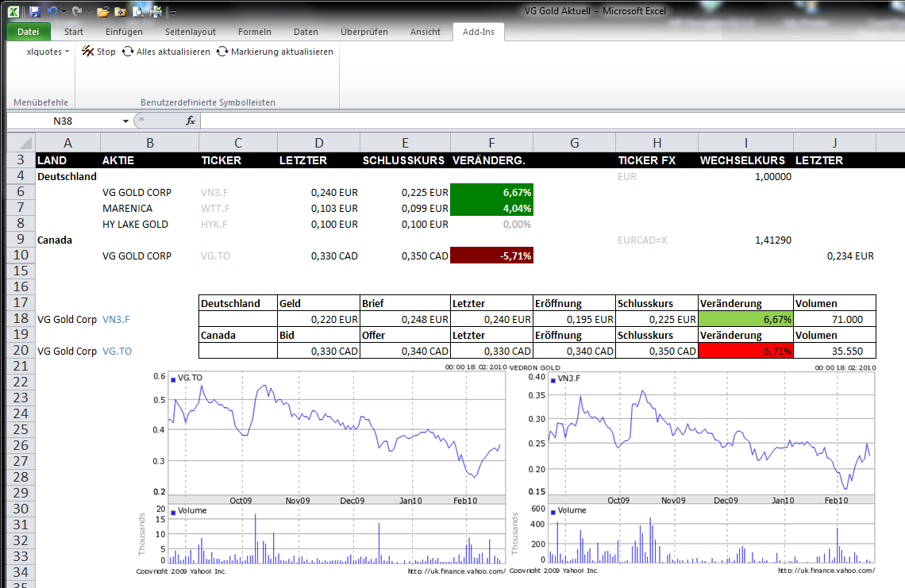Open print preview via the magnifier page icon

pos(138,12)
